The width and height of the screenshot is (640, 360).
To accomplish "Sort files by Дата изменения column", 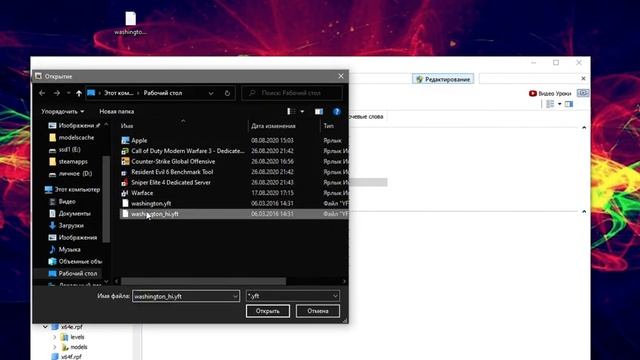I will pyautogui.click(x=273, y=126).
